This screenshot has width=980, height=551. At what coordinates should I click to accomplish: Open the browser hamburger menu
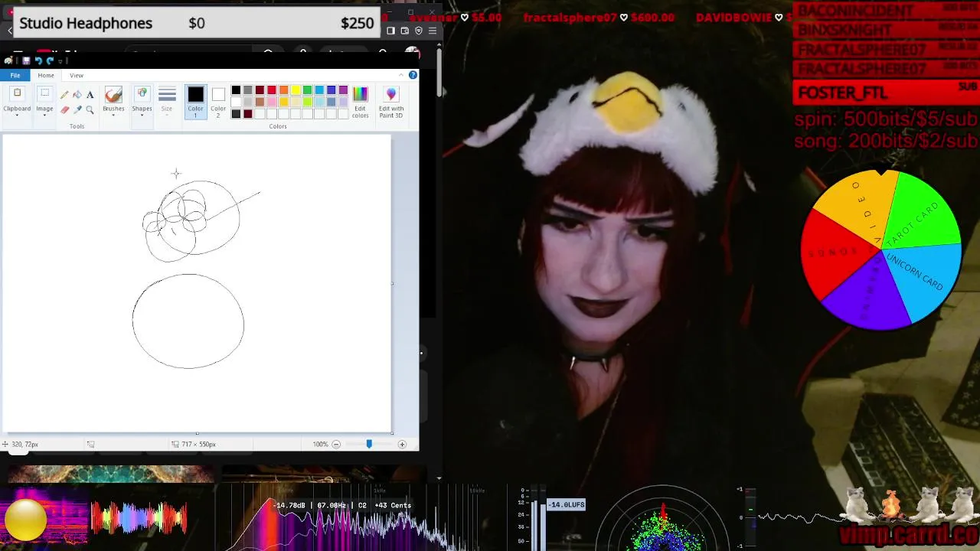point(433,31)
